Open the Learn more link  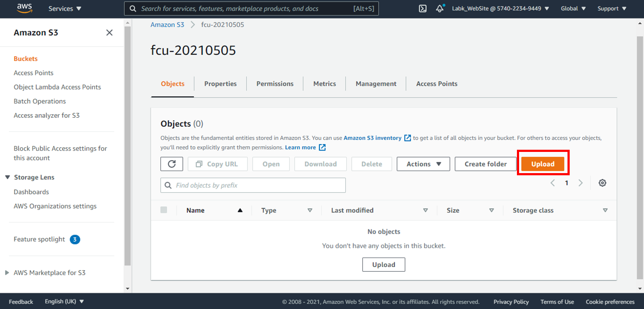(x=300, y=148)
